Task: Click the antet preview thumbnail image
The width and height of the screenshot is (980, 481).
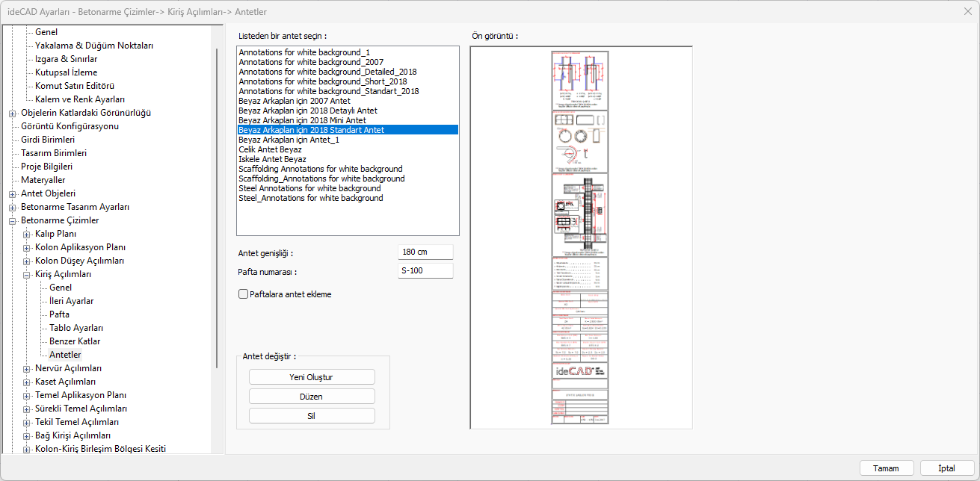Action: coord(580,238)
